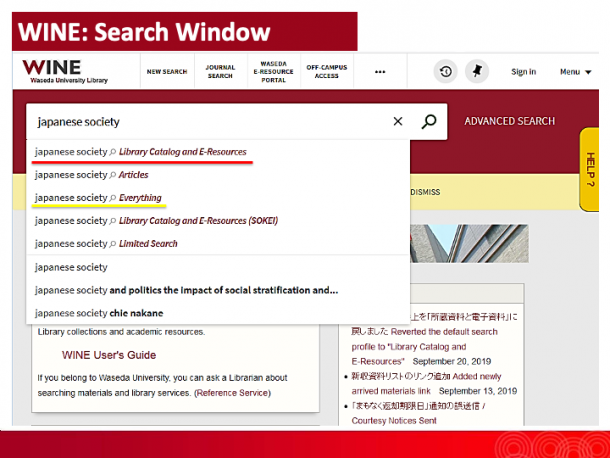This screenshot has height=458, width=610.
Task: Open OFF-CAMPUS ACCESS navigation item
Action: (x=327, y=72)
